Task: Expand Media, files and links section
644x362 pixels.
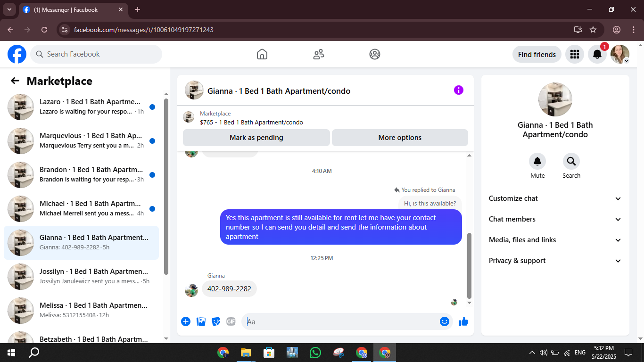Action: (555, 240)
